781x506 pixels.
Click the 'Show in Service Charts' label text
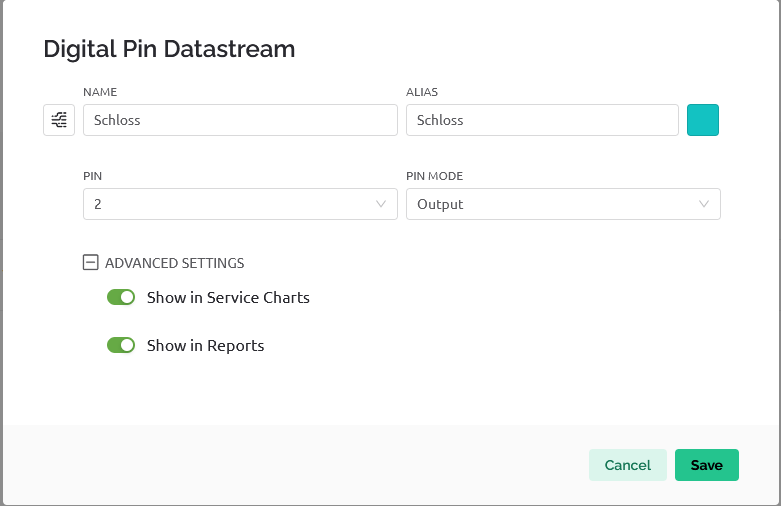click(228, 297)
